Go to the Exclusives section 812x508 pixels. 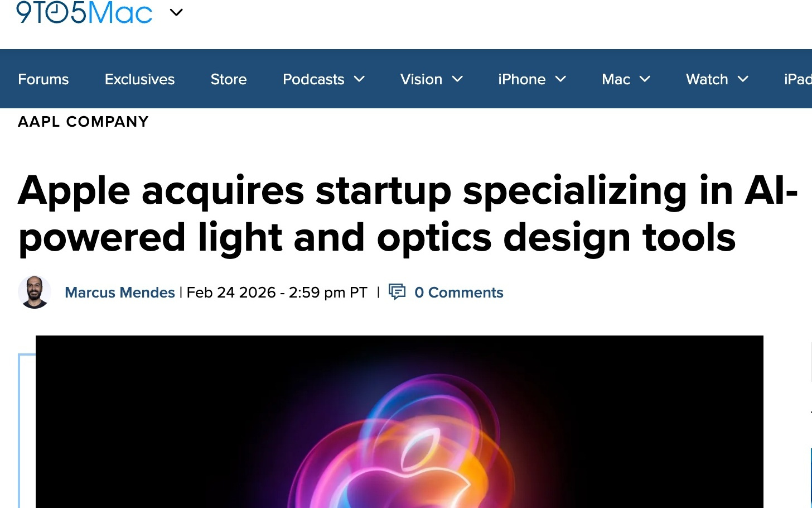(139, 79)
